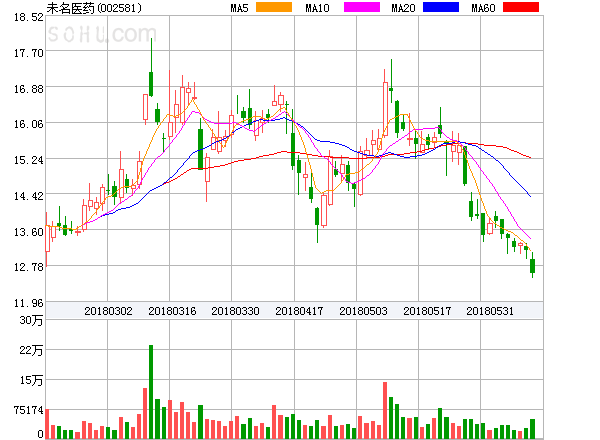Click the blue MA20 legend swatch

click(441, 7)
